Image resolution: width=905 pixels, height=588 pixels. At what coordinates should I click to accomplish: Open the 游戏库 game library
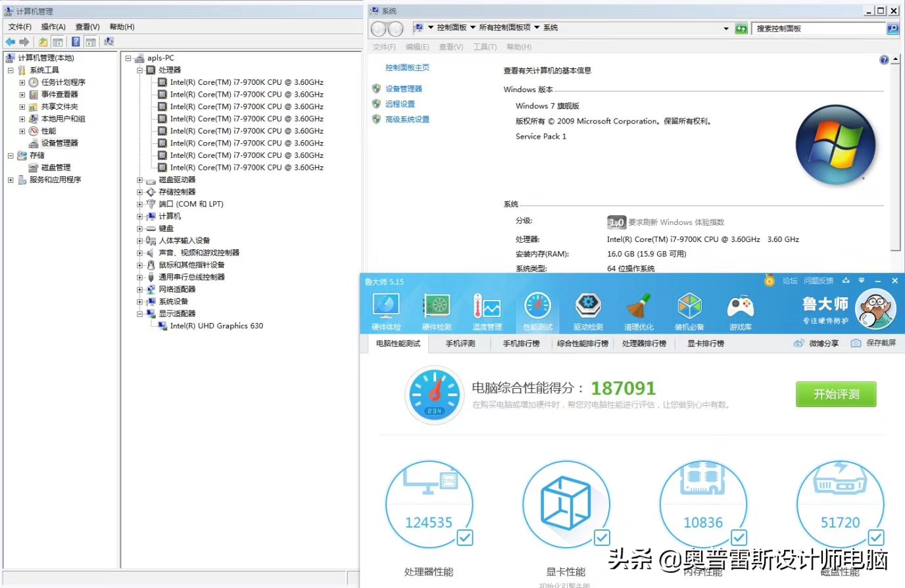click(x=739, y=309)
